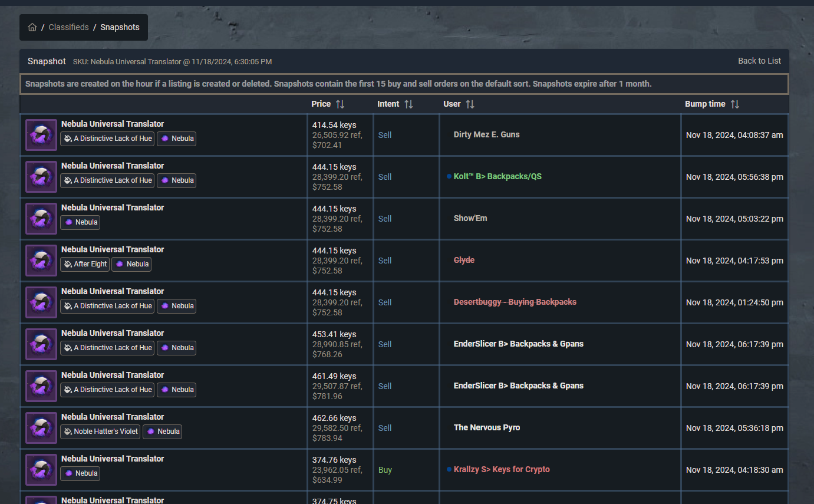814x504 pixels.
Task: Open the Classifieds breadcrumb link
Action: click(69, 27)
